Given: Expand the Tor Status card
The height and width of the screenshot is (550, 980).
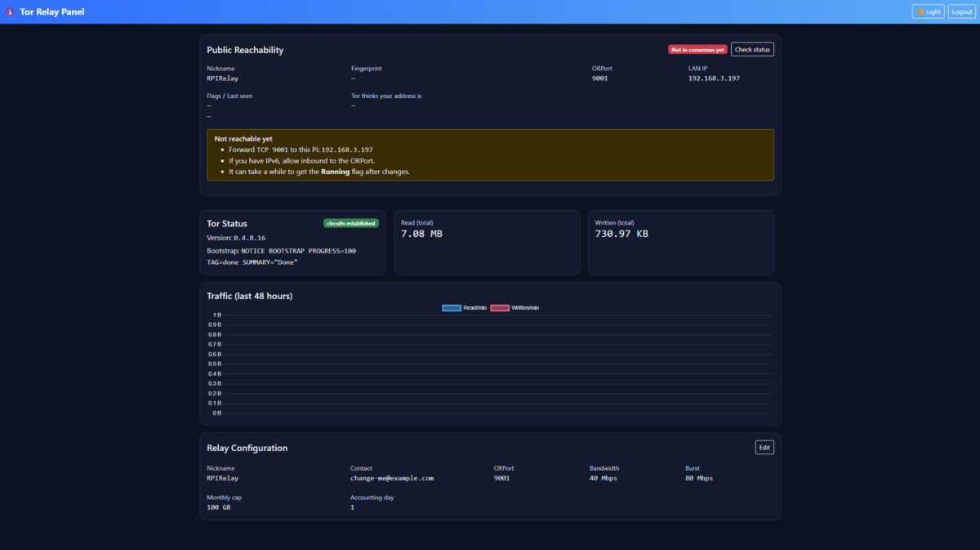Looking at the screenshot, I should [x=226, y=223].
